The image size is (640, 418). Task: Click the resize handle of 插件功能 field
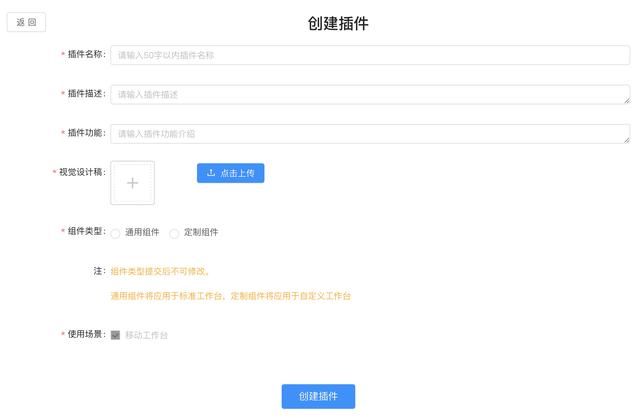[x=627, y=140]
